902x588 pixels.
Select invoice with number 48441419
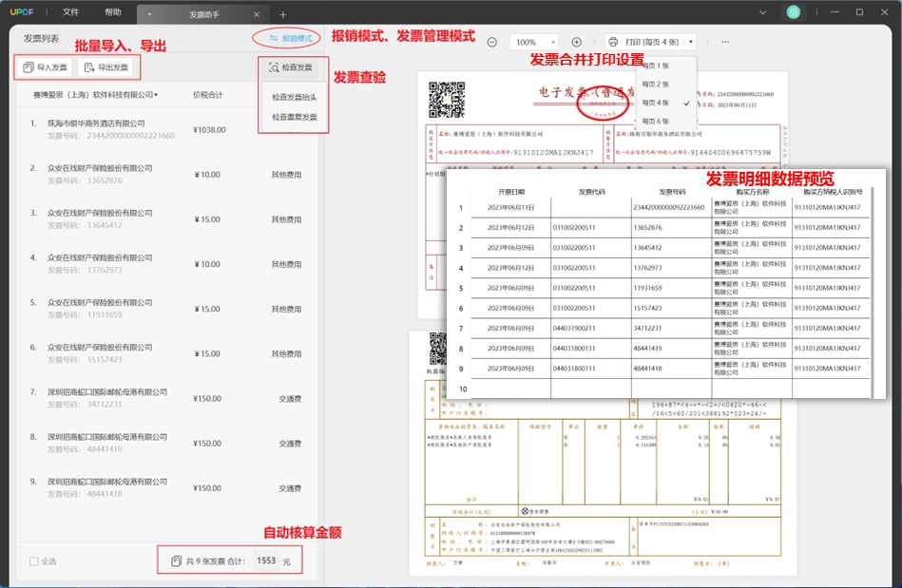(165, 444)
